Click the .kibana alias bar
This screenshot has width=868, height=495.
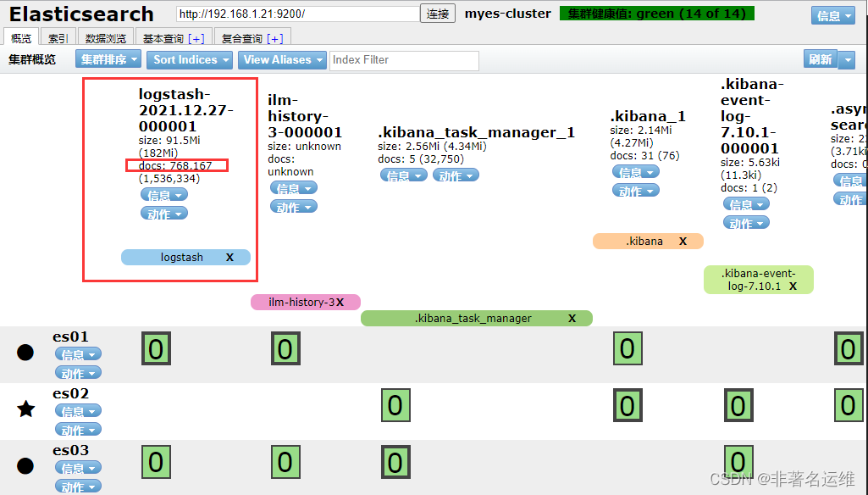coord(648,241)
